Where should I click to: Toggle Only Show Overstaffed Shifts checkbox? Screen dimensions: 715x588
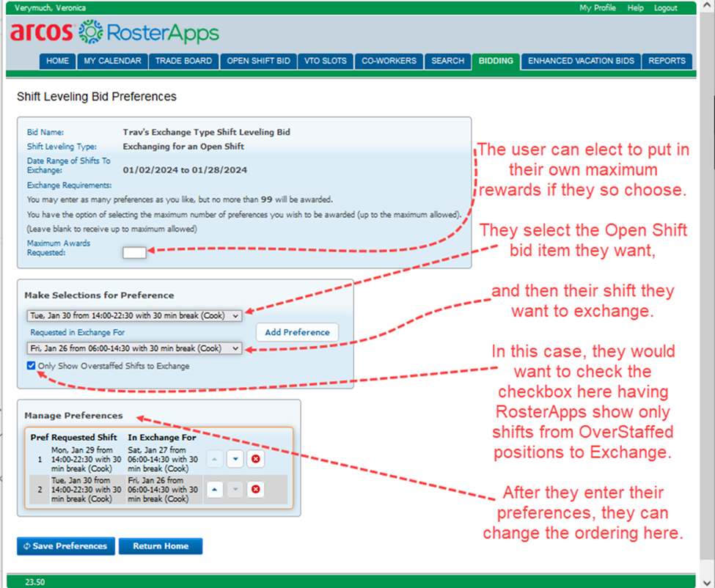point(31,366)
